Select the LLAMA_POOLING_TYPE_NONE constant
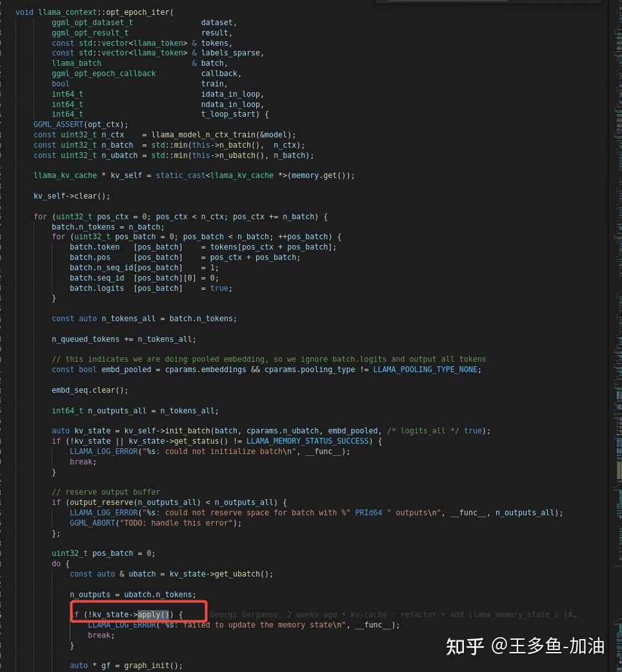 coord(425,369)
